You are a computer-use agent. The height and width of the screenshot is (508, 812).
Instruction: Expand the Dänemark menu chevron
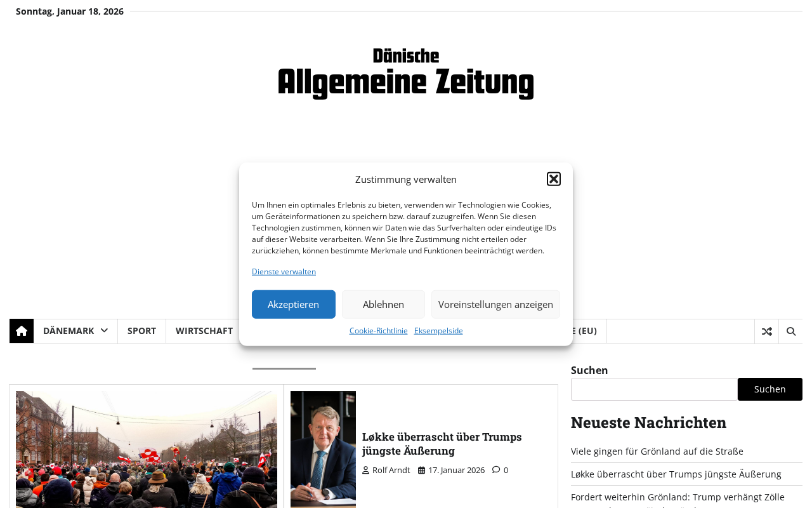pos(104,331)
